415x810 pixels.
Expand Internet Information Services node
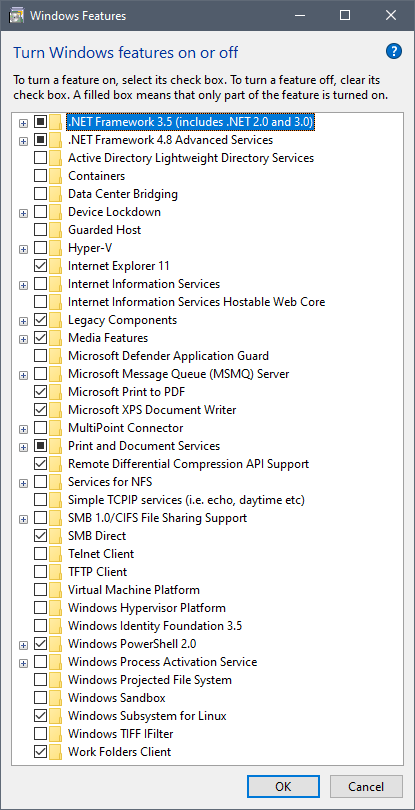pyautogui.click(x=23, y=285)
